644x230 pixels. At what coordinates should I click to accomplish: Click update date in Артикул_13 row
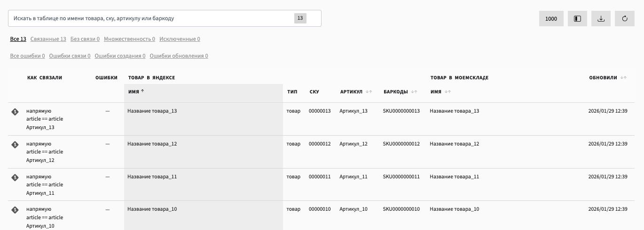(x=608, y=111)
